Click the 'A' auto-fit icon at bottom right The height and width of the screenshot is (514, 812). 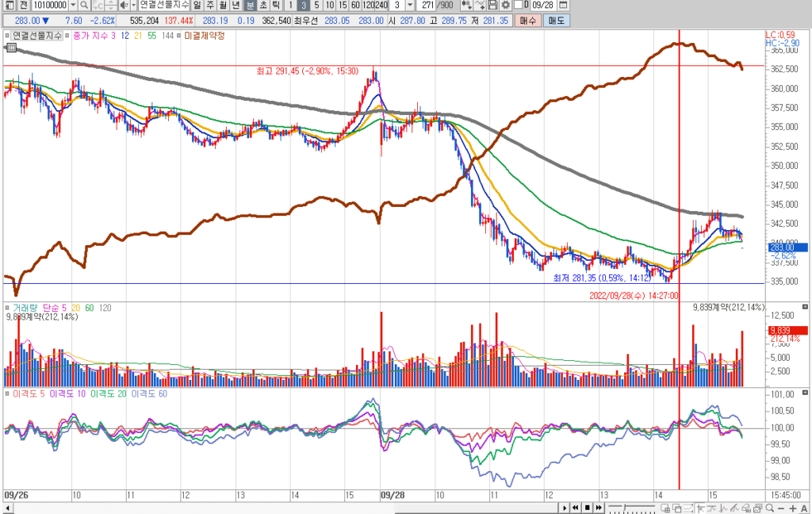pyautogui.click(x=803, y=508)
